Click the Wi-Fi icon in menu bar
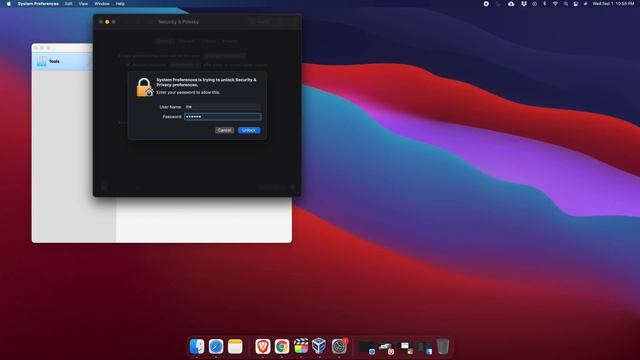 [x=555, y=4]
